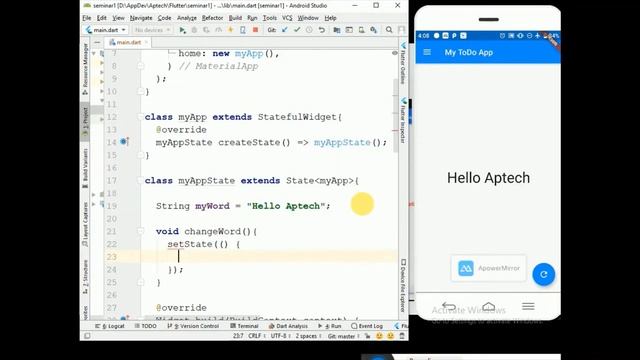640x360 pixels.
Task: Run the app with the green Run icon
Action: click(182, 30)
